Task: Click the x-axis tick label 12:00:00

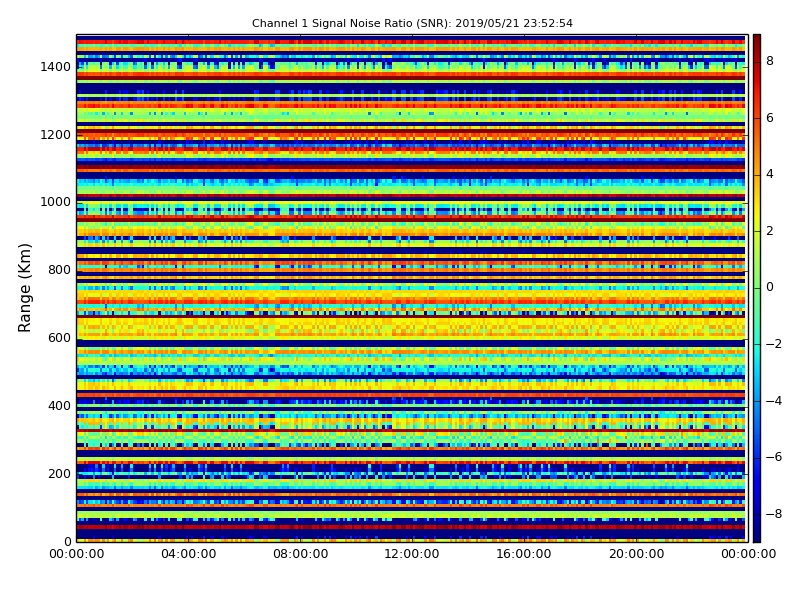Action: point(412,554)
